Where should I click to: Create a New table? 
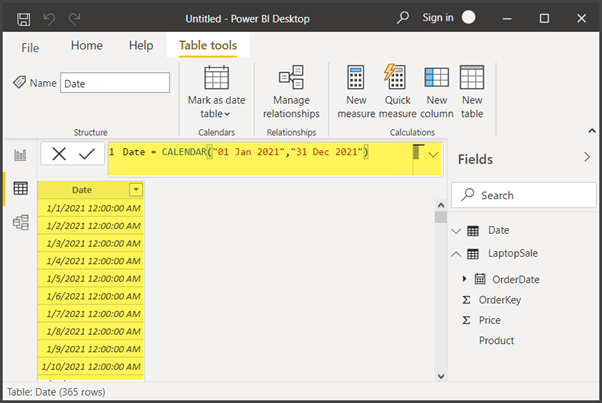[472, 92]
